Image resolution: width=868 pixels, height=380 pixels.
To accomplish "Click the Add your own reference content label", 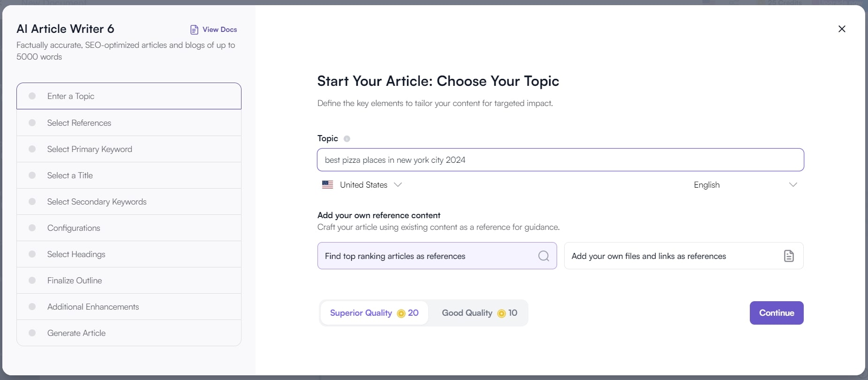I will pos(379,215).
